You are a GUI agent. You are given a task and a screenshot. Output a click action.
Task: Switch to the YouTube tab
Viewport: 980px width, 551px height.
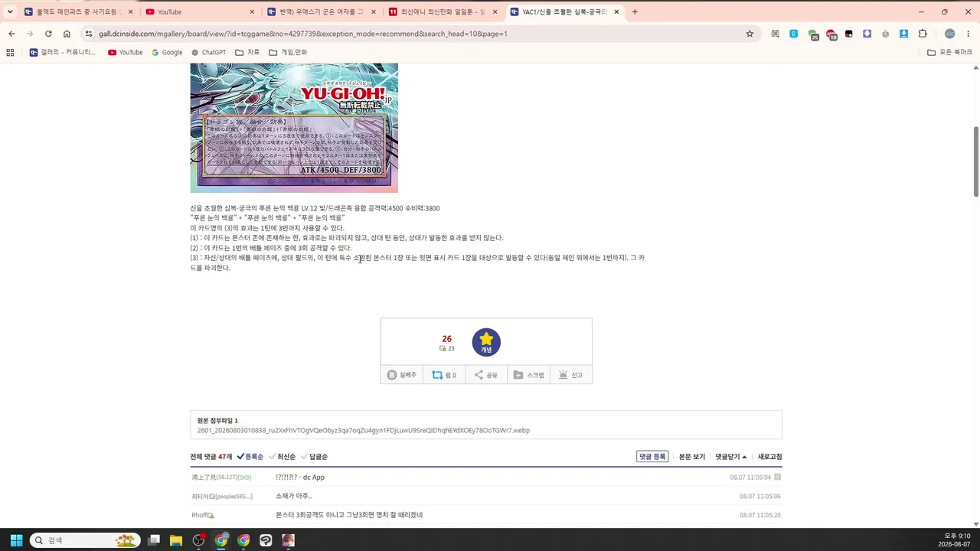pos(199,11)
